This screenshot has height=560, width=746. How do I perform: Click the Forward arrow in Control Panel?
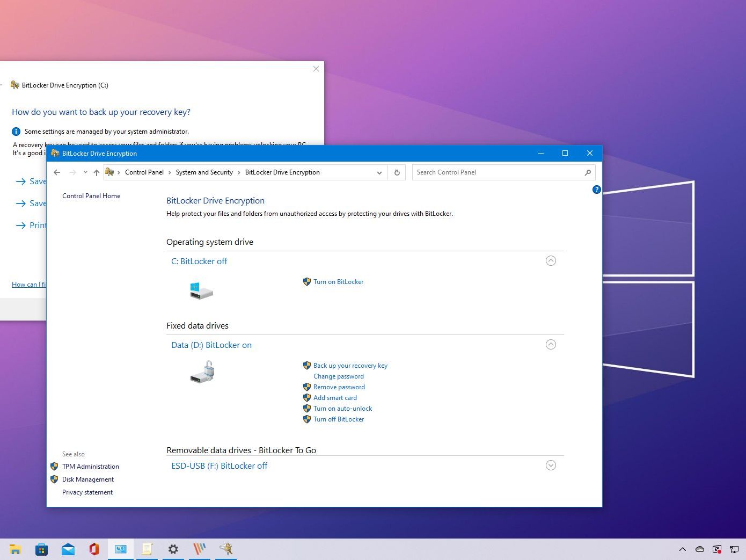coord(72,172)
